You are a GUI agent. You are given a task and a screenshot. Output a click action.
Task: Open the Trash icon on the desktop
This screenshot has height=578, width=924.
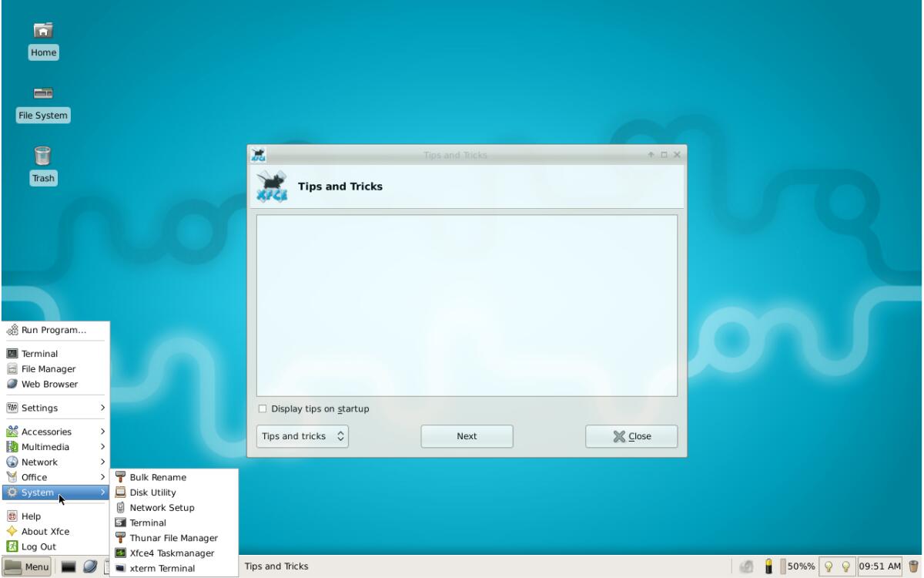click(43, 162)
